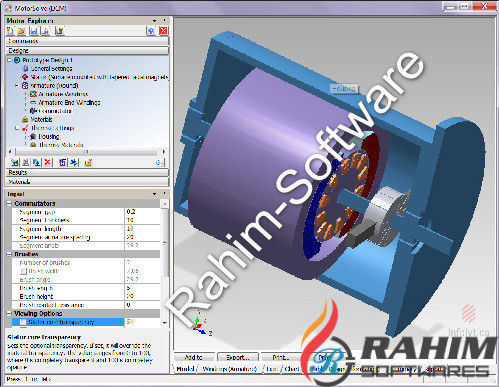This screenshot has height=387, width=499.
Task: Collapse the Viewing Options property group
Action: pos(9,313)
